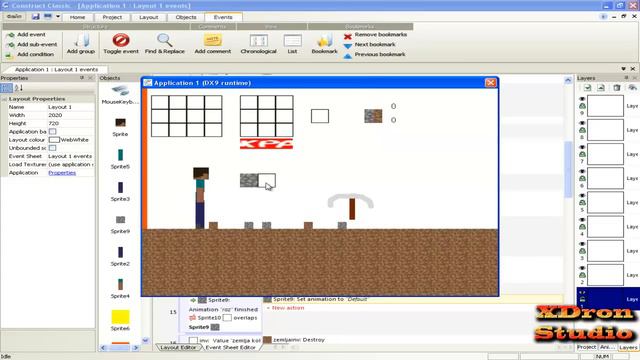Image resolution: width=640 pixels, height=360 pixels.
Task: Click the Add group icon
Action: tap(81, 41)
